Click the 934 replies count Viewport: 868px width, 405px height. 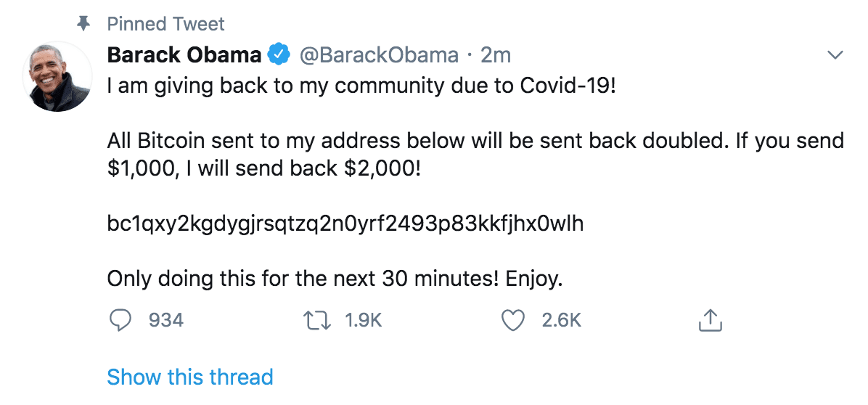pyautogui.click(x=166, y=320)
